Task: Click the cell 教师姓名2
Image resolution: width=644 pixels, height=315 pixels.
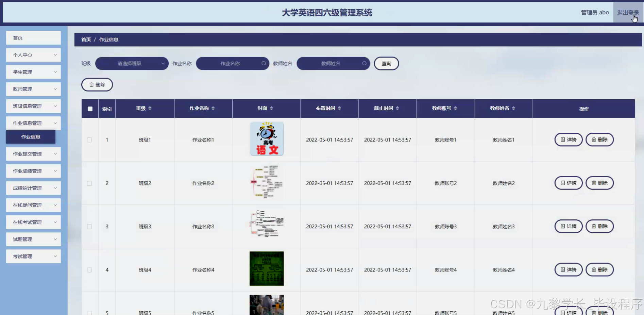Action: click(x=504, y=183)
